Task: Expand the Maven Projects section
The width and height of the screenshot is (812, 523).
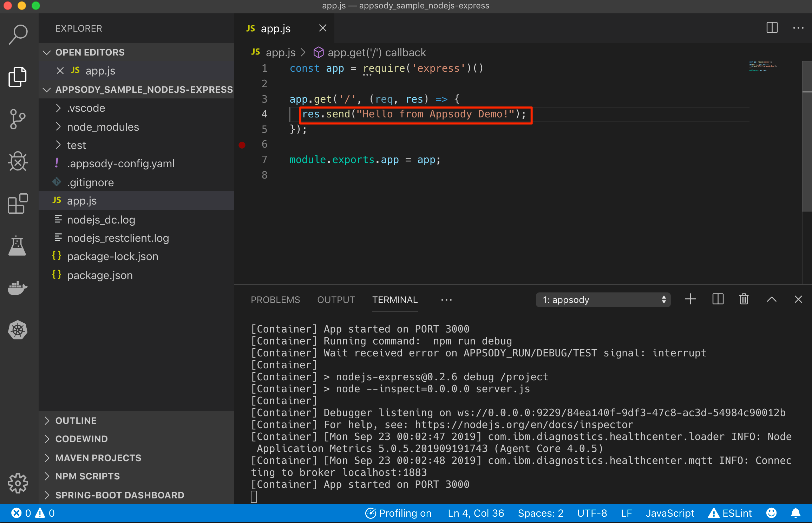Action: [x=136, y=458]
